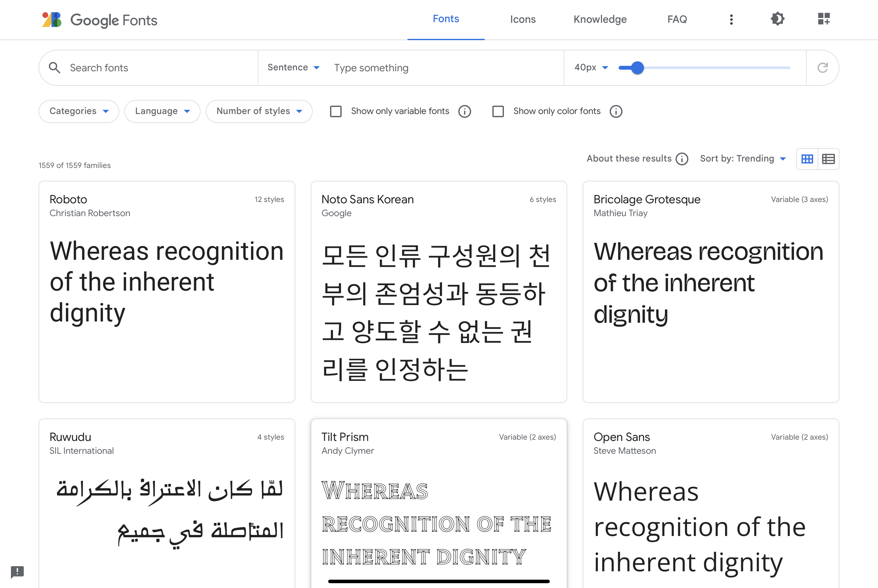Click "4 styles" label on Ruwudu
Viewport: 878px width, 588px height.
click(270, 437)
